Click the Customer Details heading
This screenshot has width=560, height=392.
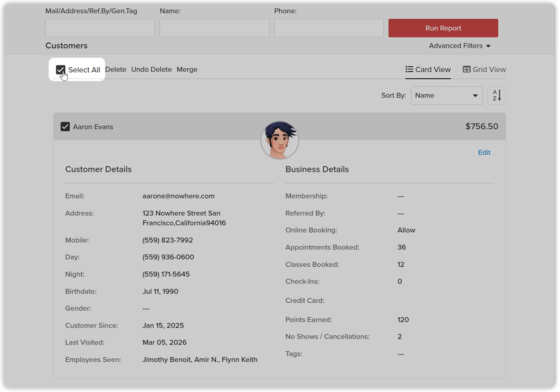click(98, 169)
